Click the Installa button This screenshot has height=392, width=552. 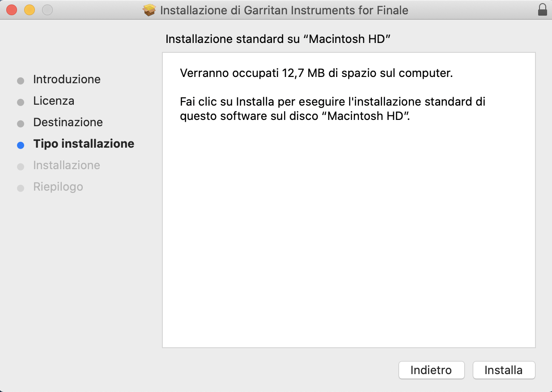(503, 370)
